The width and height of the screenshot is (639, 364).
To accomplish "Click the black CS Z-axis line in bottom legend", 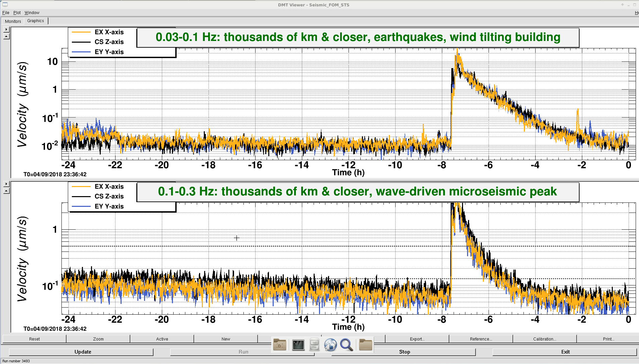I will coord(81,196).
